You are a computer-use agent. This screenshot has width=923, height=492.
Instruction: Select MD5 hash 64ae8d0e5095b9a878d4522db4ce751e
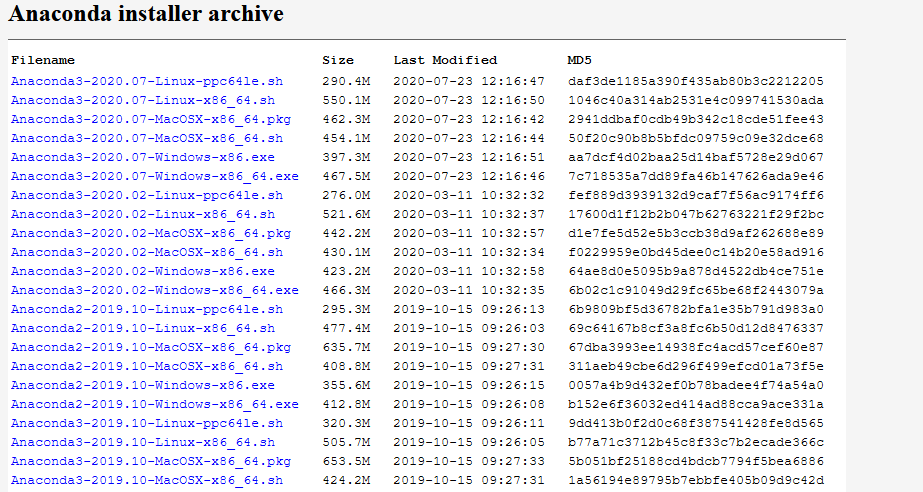click(x=696, y=271)
